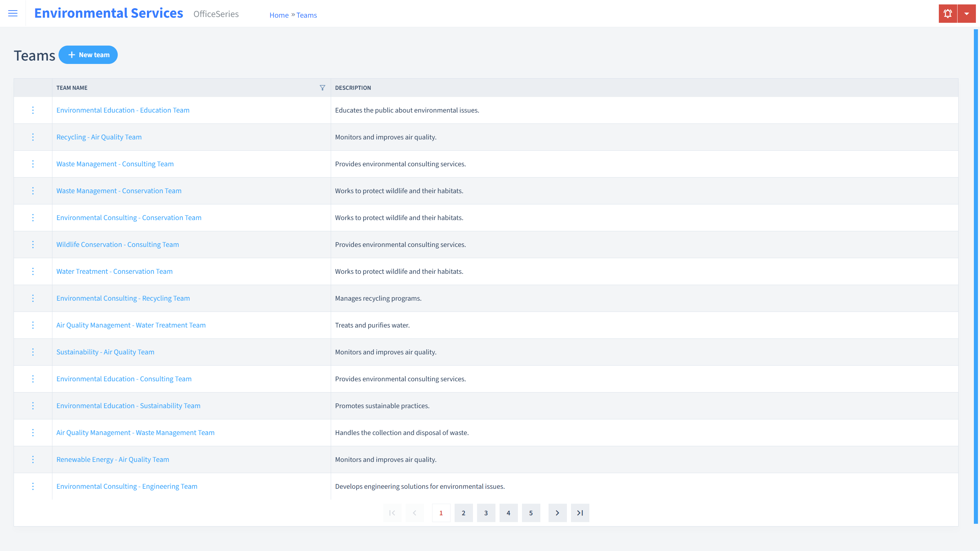The width and height of the screenshot is (980, 551).
Task: Open Wildlife Conservation - Consulting Team link
Action: coord(117,245)
